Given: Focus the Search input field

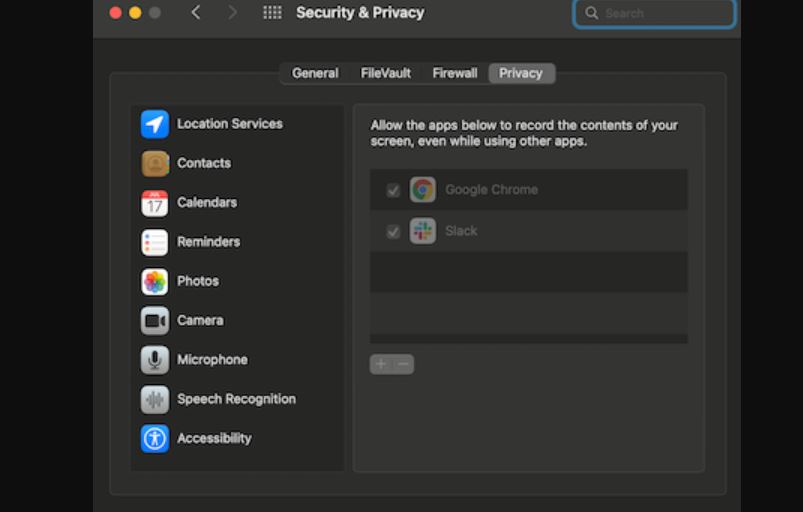Looking at the screenshot, I should pos(654,13).
